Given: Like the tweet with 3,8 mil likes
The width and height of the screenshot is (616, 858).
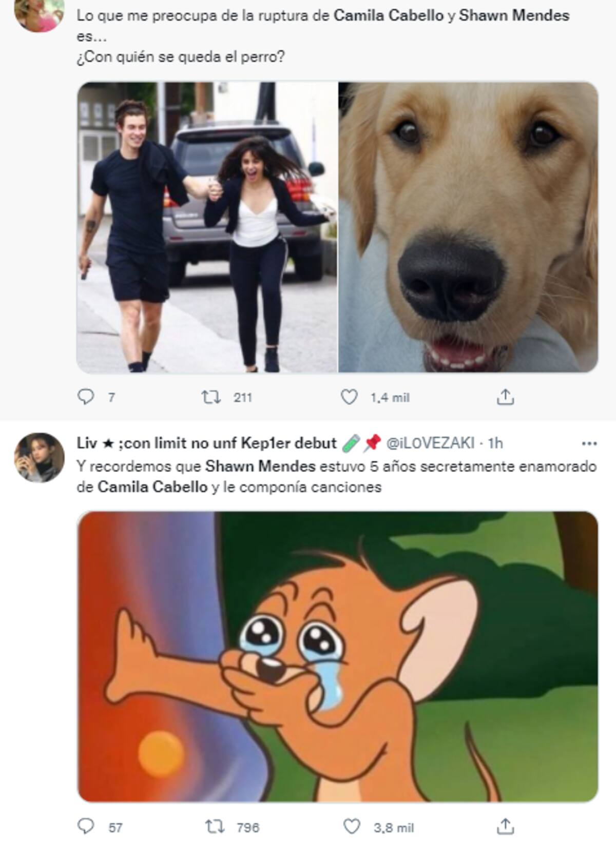Looking at the screenshot, I should pyautogui.click(x=351, y=827).
